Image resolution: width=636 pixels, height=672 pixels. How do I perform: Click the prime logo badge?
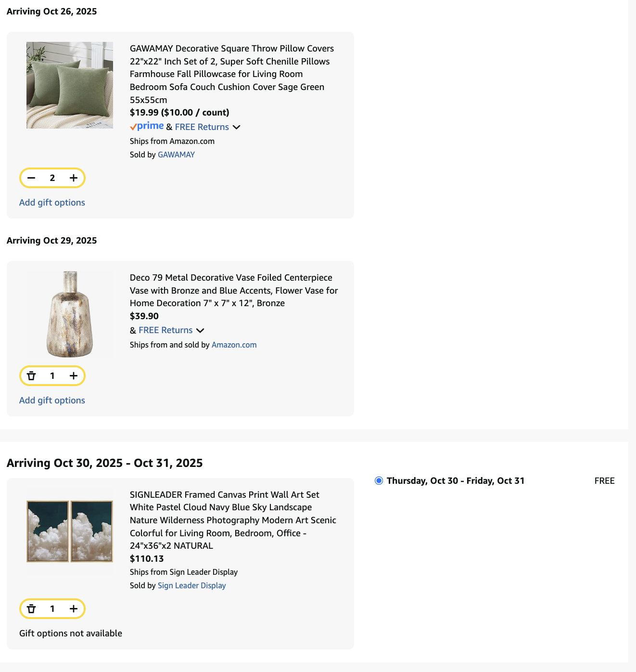(x=147, y=126)
